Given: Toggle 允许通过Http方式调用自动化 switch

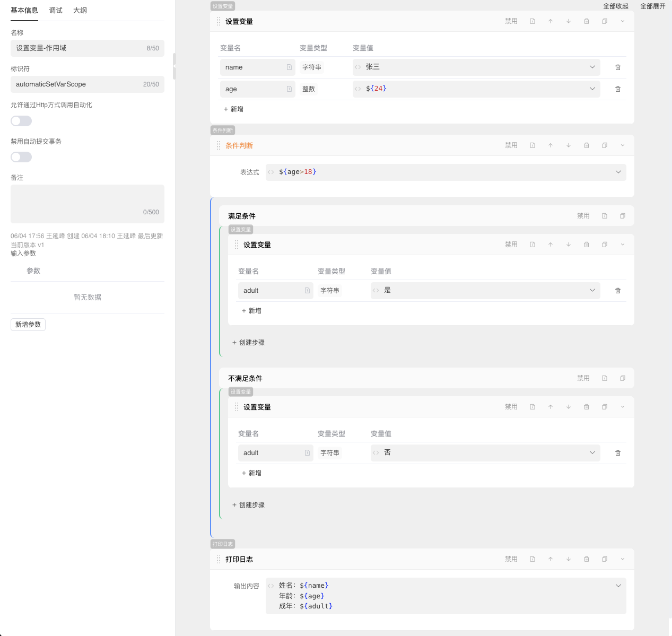Looking at the screenshot, I should [21, 121].
